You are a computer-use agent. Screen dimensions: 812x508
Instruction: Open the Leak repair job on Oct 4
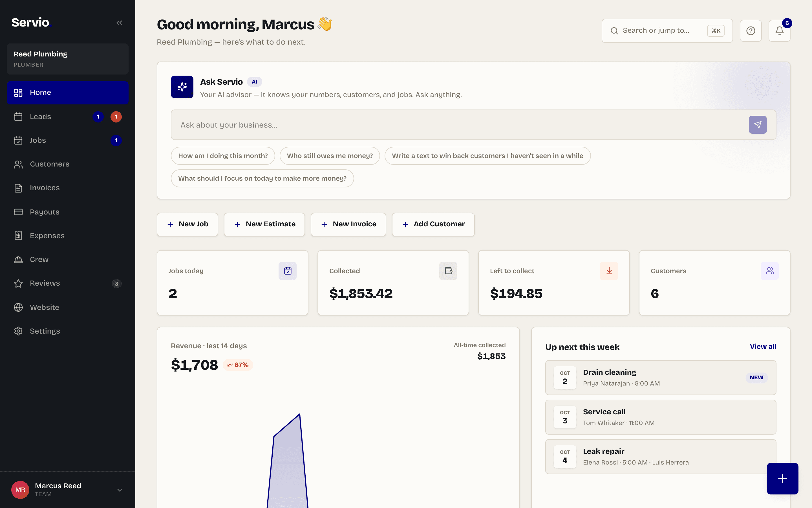point(661,457)
